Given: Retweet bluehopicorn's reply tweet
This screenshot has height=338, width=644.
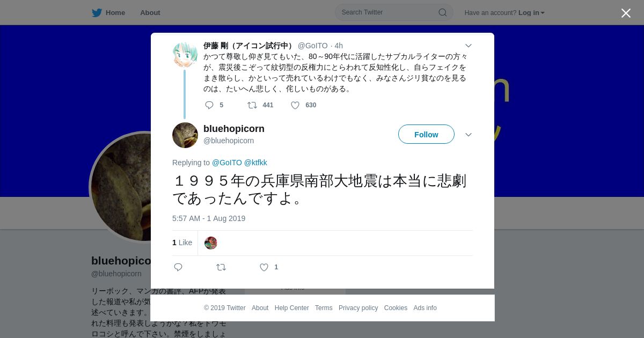Looking at the screenshot, I should (221, 267).
